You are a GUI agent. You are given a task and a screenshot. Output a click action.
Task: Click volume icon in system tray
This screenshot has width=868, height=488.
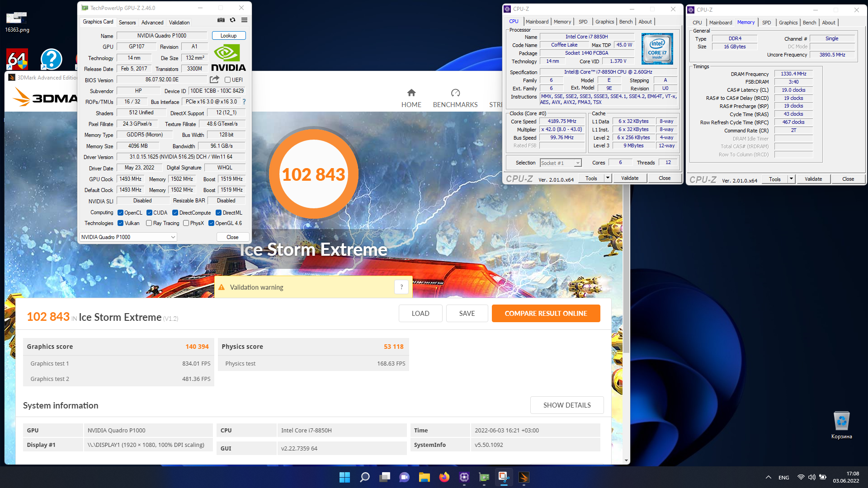point(811,477)
